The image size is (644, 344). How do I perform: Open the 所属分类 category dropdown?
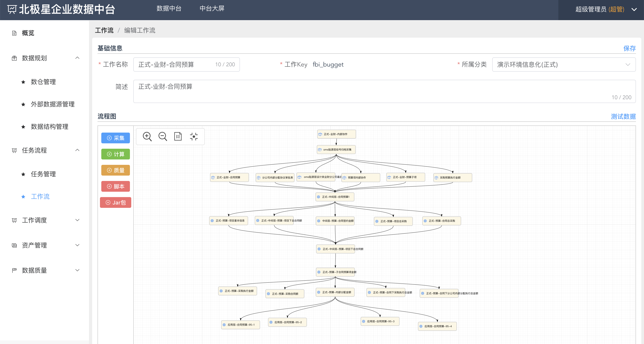(563, 64)
